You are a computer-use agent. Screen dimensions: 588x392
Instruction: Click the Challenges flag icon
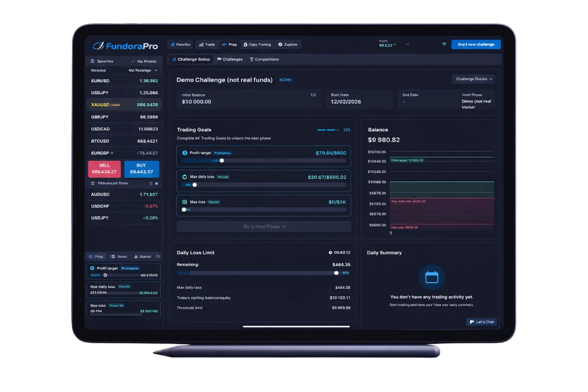tap(219, 59)
